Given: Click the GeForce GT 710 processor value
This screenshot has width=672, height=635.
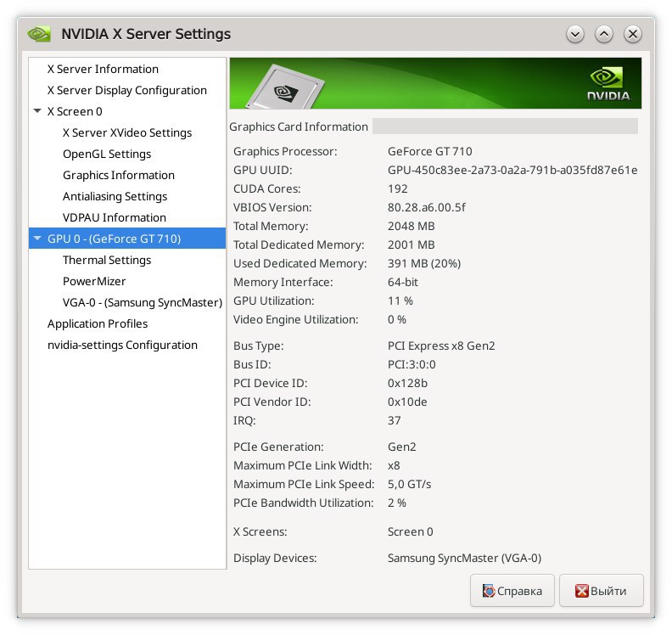Looking at the screenshot, I should click(429, 151).
